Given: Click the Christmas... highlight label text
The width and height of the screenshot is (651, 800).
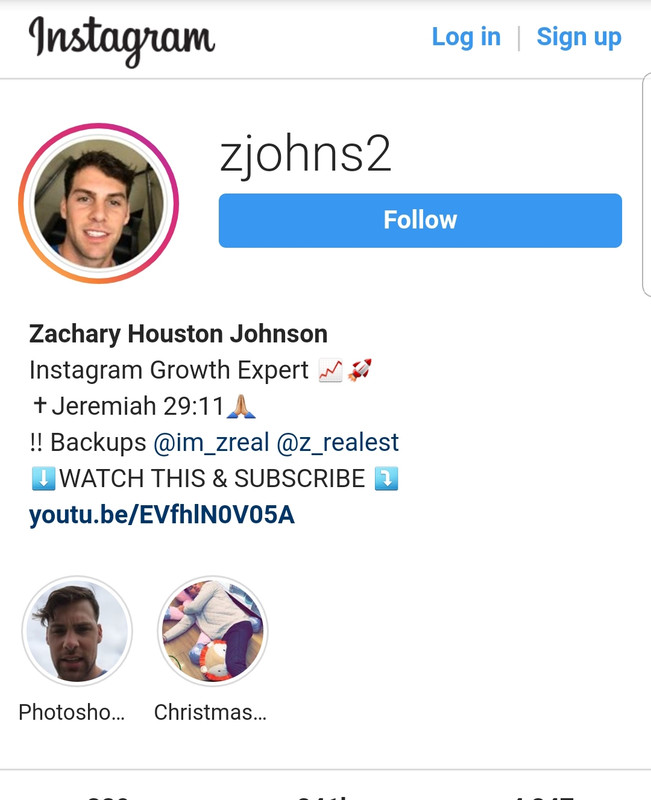Looking at the screenshot, I should [x=210, y=712].
